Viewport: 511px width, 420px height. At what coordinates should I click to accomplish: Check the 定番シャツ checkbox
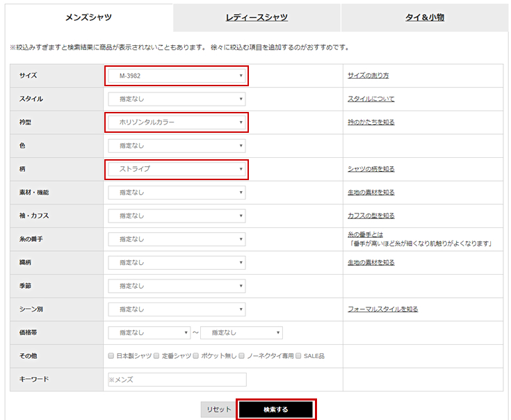coord(156,356)
